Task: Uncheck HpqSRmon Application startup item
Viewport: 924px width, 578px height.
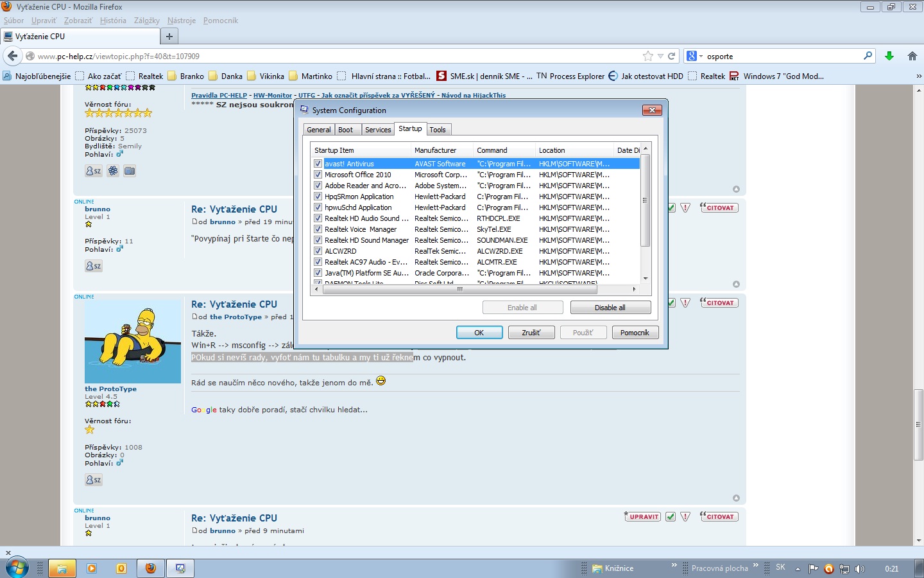Action: 318,197
